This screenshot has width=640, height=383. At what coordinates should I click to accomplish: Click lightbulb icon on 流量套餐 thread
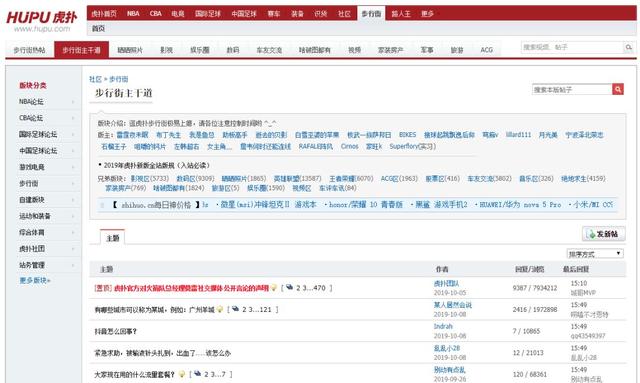tap(182, 374)
